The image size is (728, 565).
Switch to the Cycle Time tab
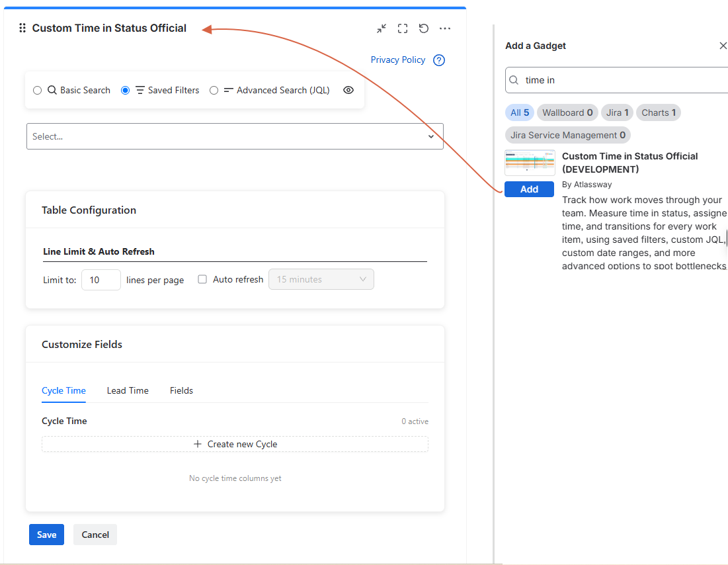tap(63, 391)
